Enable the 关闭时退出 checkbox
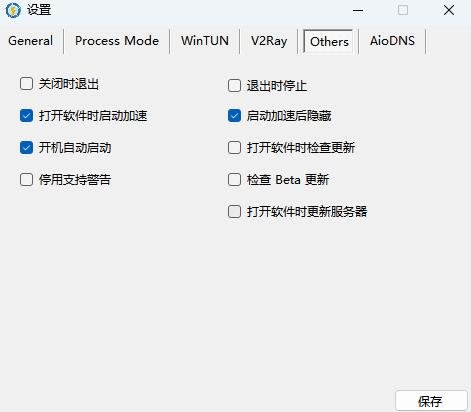 pyautogui.click(x=26, y=84)
